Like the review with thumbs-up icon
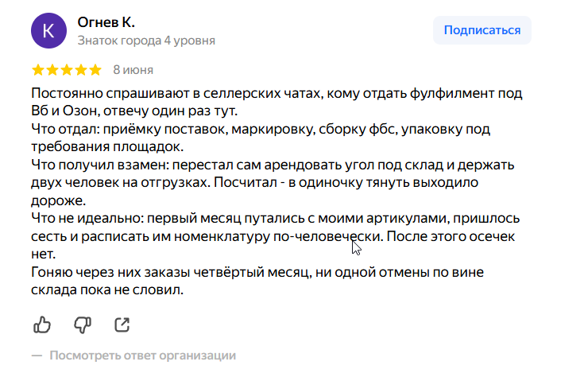Viewport: 588px width, 377px height. pos(42,325)
